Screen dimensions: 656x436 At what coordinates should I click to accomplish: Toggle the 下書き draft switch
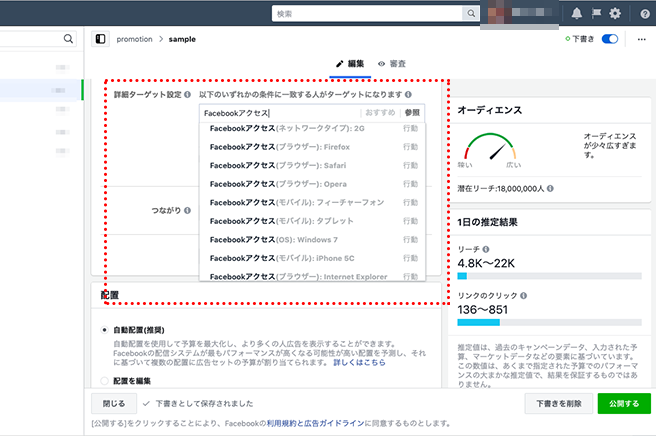pyautogui.click(x=610, y=39)
